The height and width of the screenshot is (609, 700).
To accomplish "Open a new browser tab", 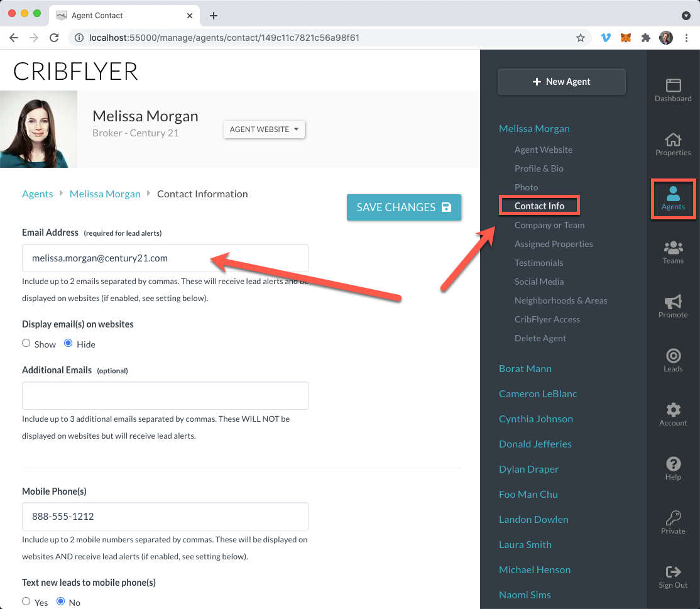I will click(x=214, y=16).
